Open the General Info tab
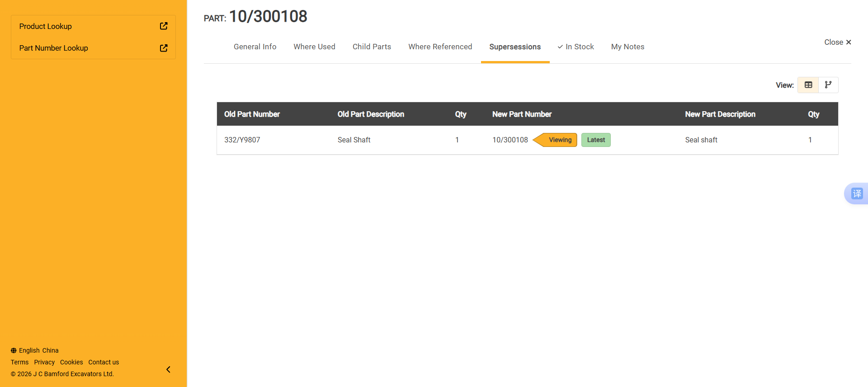Viewport: 868px width, 387px height. point(255,47)
